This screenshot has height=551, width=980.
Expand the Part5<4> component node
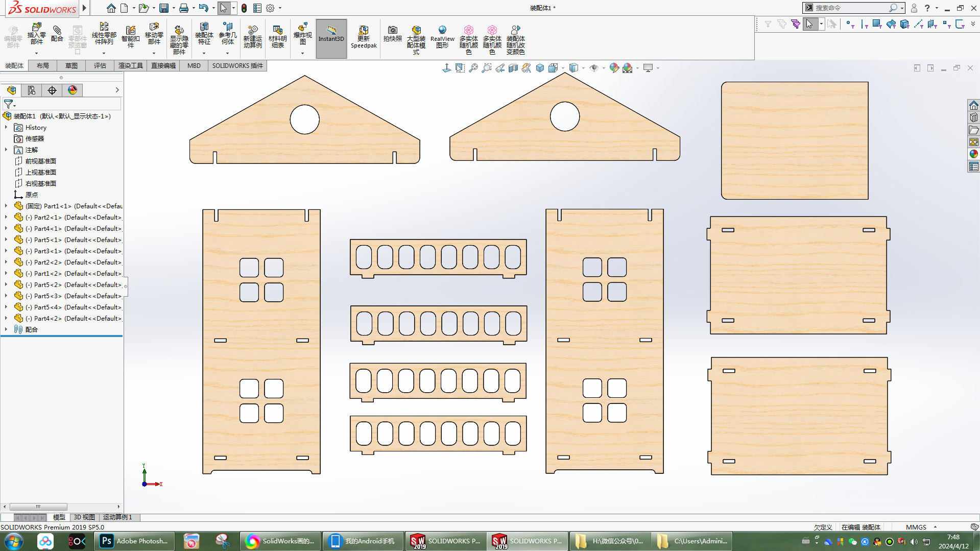6,307
